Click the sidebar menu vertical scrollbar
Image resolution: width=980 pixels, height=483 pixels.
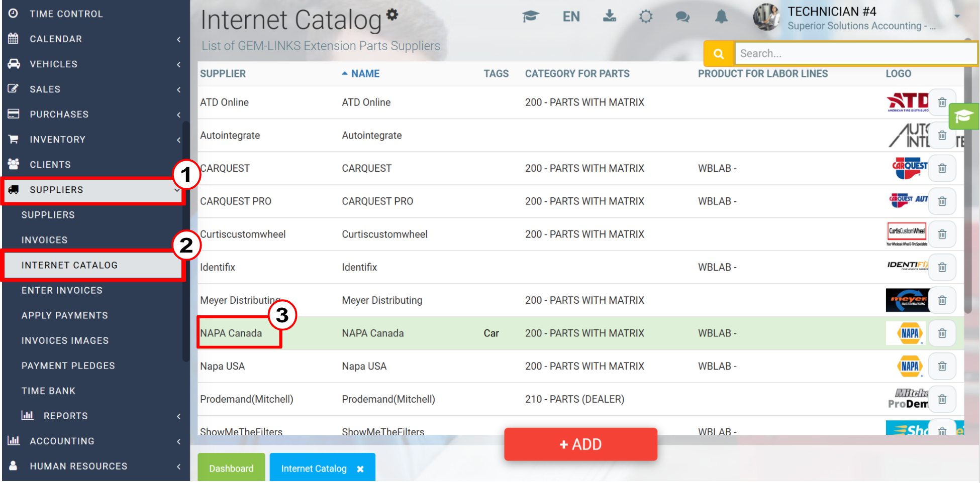point(185,241)
